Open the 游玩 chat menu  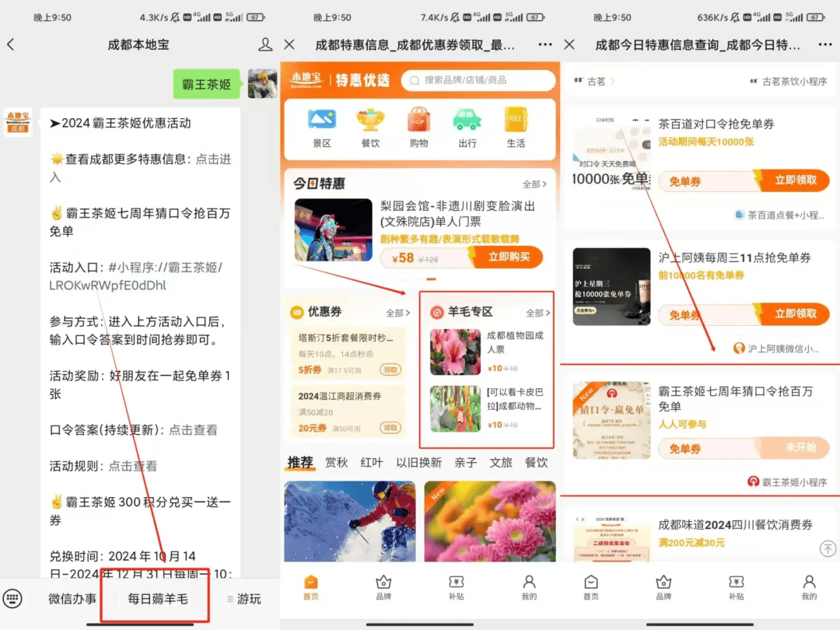click(243, 598)
